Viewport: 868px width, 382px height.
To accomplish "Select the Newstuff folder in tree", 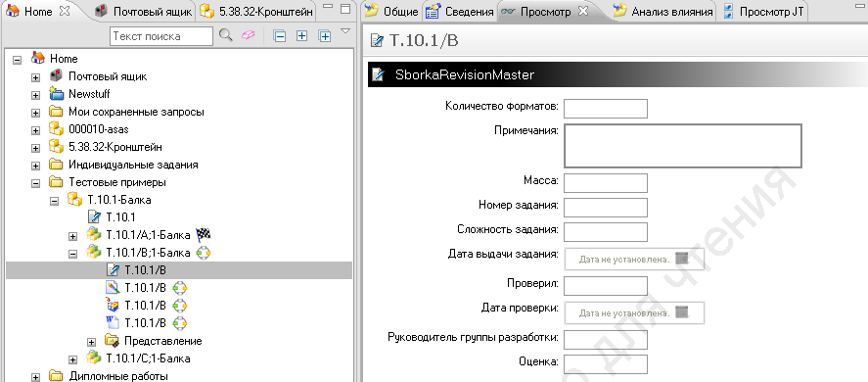I will (x=89, y=94).
